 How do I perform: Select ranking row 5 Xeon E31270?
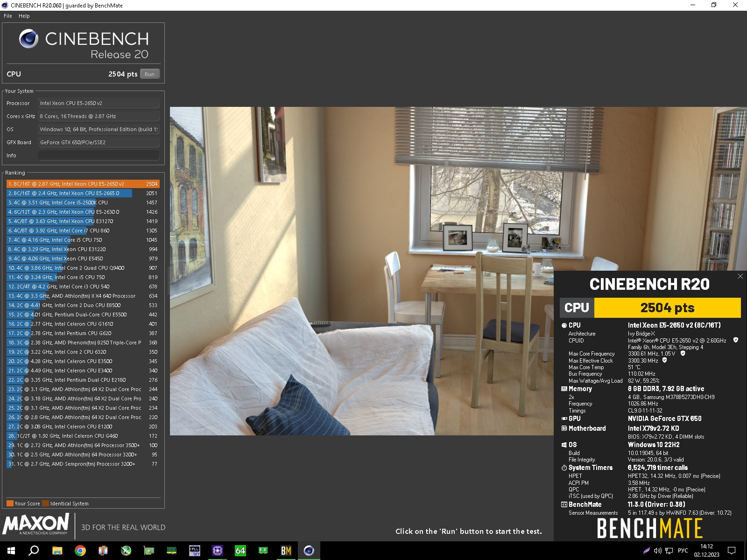click(83, 221)
